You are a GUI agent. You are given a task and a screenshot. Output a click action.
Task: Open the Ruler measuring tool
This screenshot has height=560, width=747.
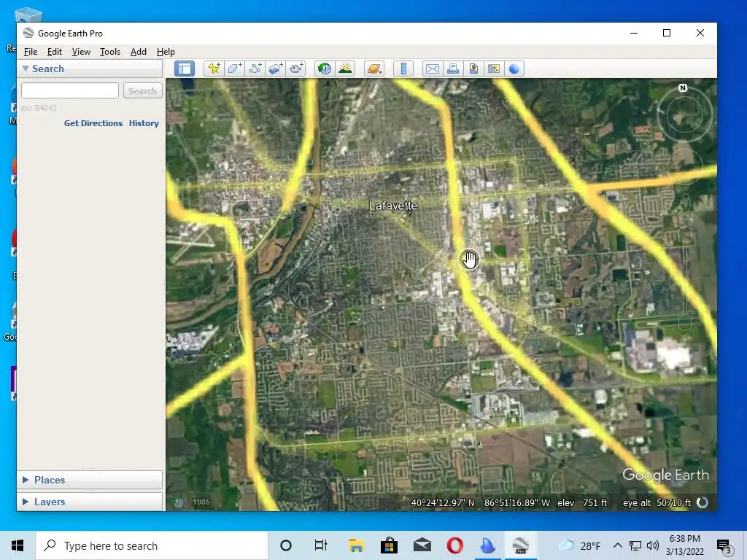403,69
